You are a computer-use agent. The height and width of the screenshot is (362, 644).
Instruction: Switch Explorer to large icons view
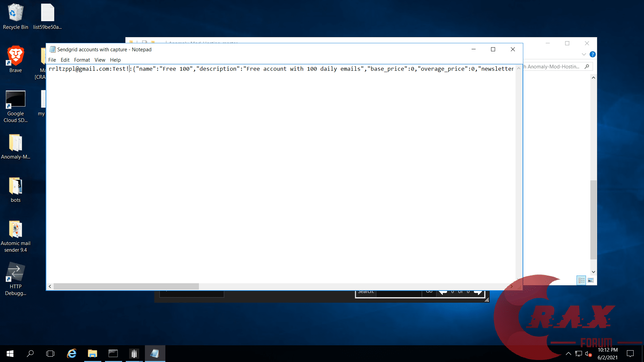[x=591, y=280]
